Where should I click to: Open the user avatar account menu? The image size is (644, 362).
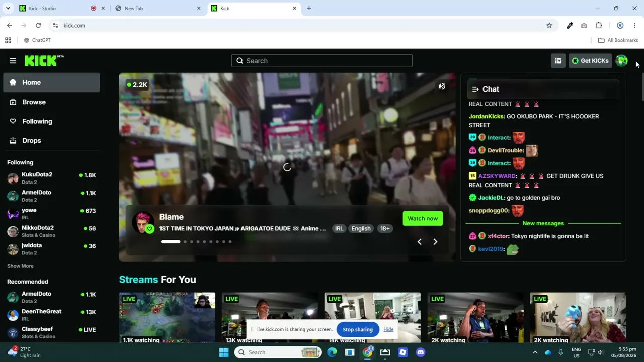(x=621, y=61)
